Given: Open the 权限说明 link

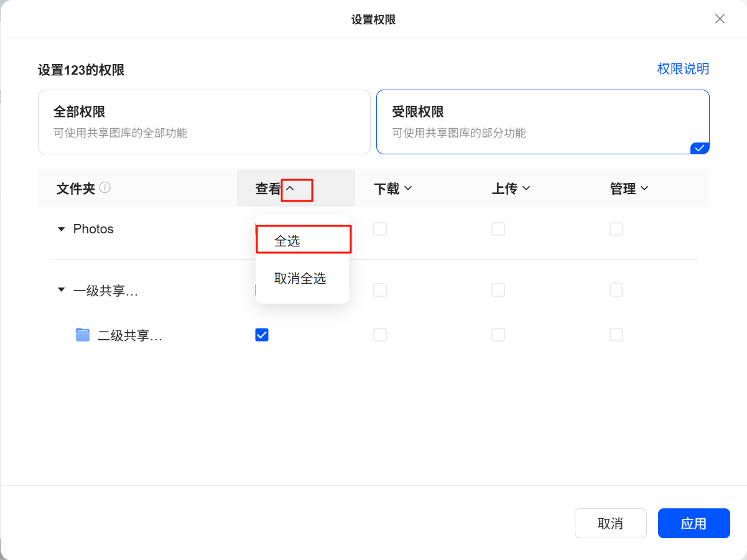Looking at the screenshot, I should 683,68.
